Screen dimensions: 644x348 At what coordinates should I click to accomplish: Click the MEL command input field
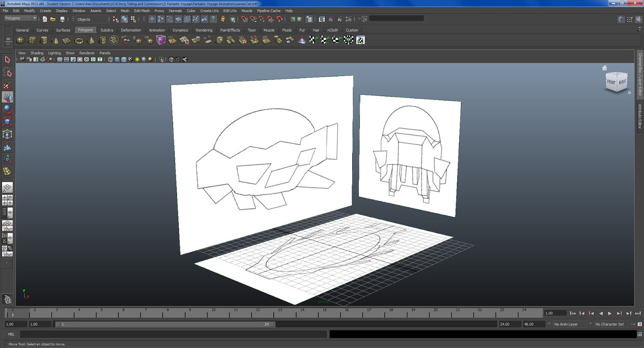coord(173,334)
